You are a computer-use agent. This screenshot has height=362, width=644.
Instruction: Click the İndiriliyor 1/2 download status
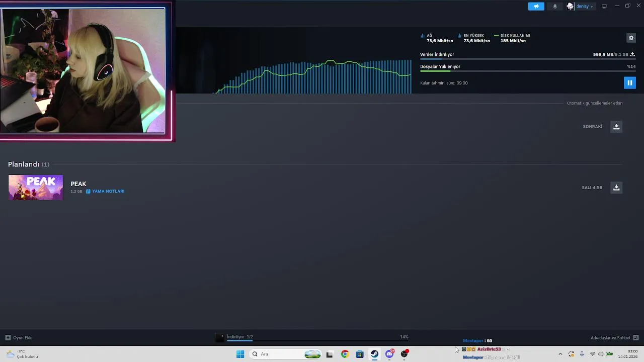[x=240, y=337]
